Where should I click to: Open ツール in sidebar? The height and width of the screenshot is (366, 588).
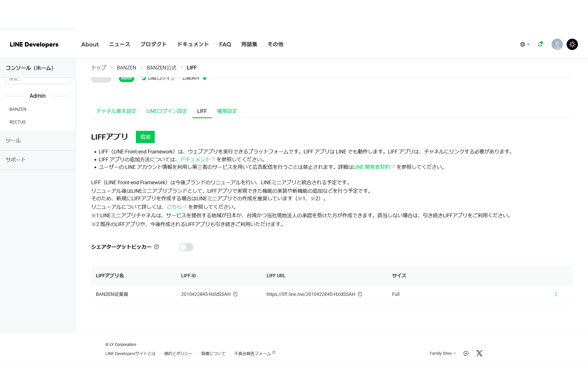coord(13,141)
